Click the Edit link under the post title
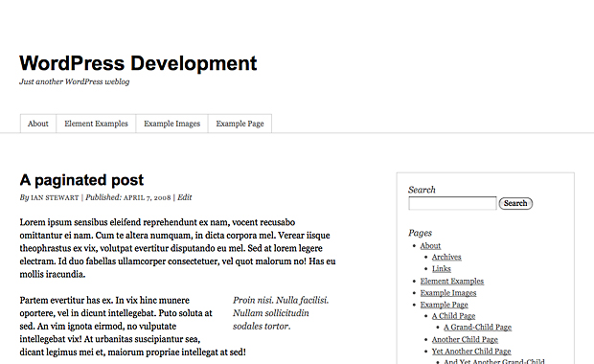594x364 pixels. 185,197
